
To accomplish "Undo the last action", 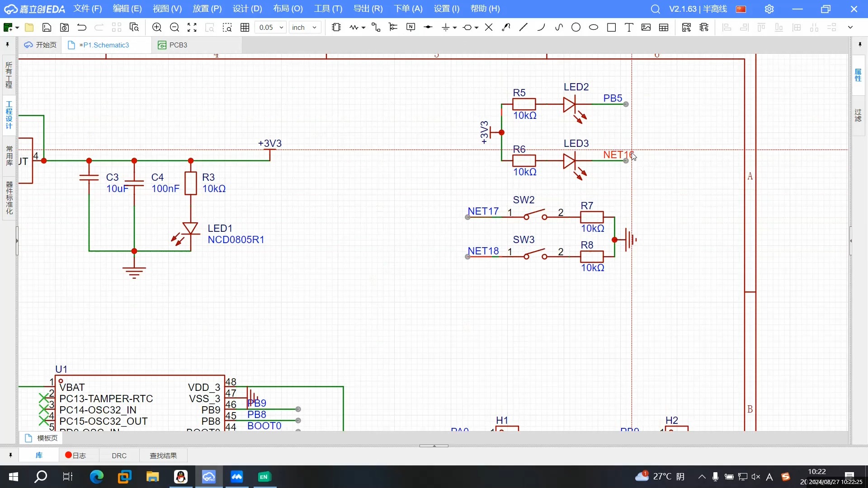I will (x=82, y=28).
